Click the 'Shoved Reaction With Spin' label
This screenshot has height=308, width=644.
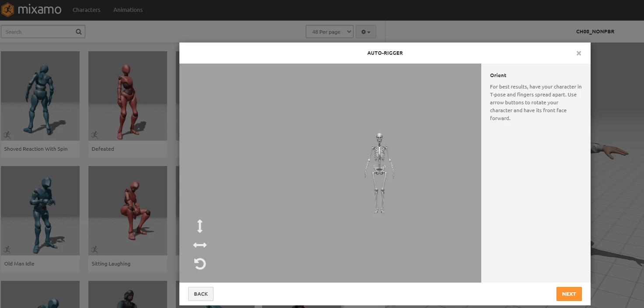pos(36,149)
